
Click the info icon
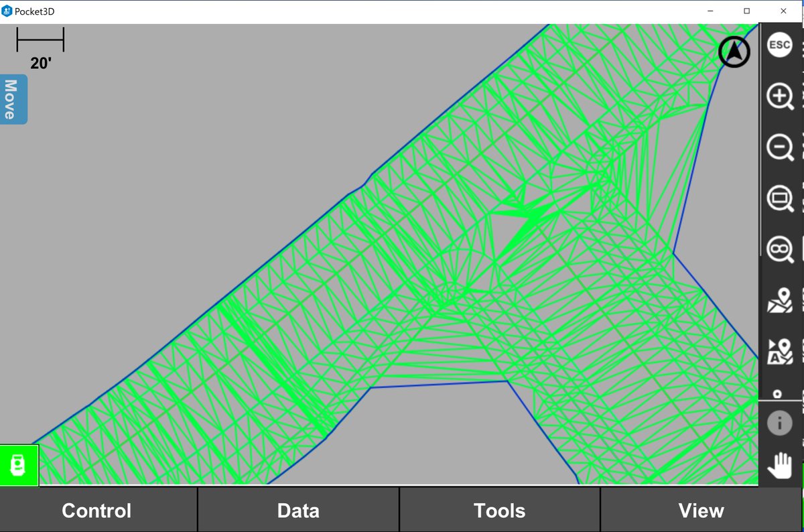pos(779,423)
